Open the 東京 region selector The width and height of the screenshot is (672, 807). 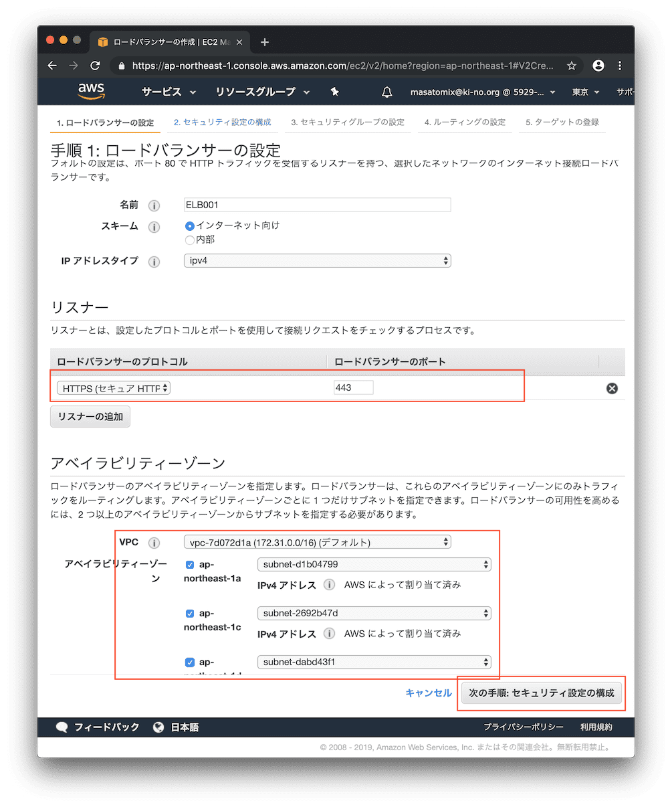(x=586, y=92)
